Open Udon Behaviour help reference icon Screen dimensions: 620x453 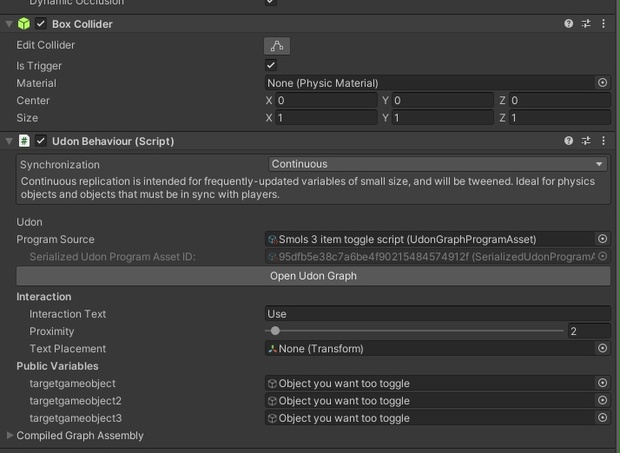pos(569,142)
